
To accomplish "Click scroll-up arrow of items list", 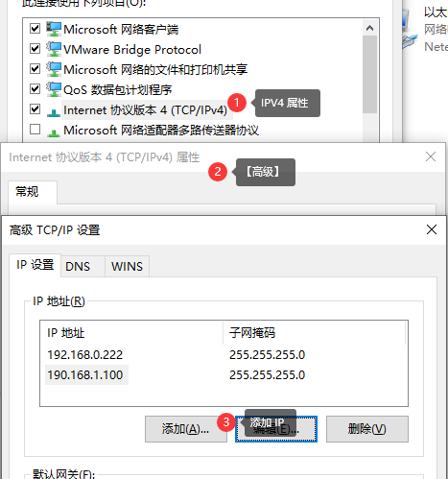I will tap(370, 28).
